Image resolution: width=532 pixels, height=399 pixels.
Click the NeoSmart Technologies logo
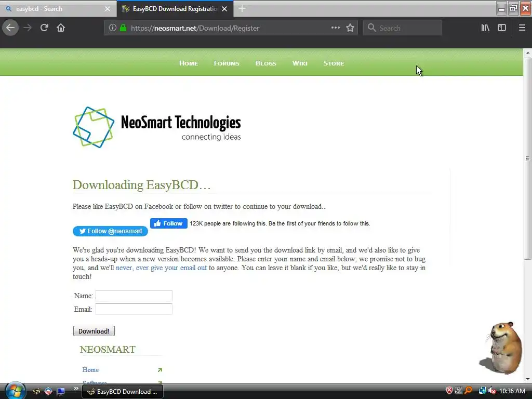(157, 127)
